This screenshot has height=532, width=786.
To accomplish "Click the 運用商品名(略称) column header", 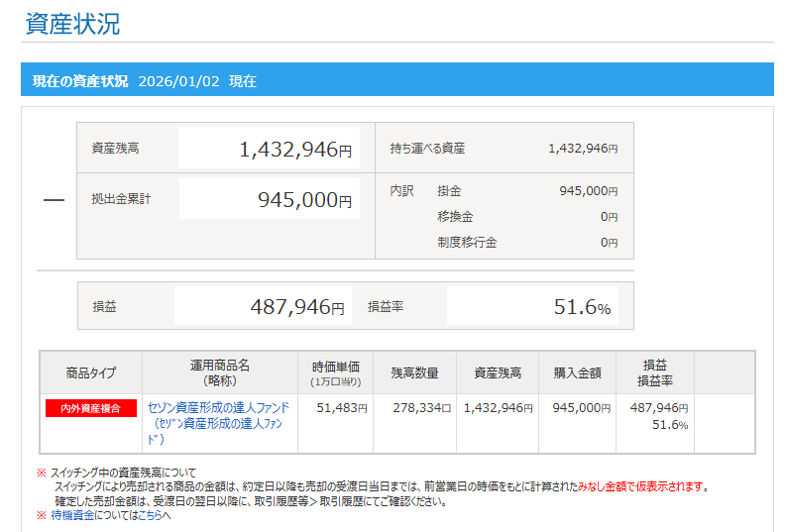I will click(x=219, y=372).
